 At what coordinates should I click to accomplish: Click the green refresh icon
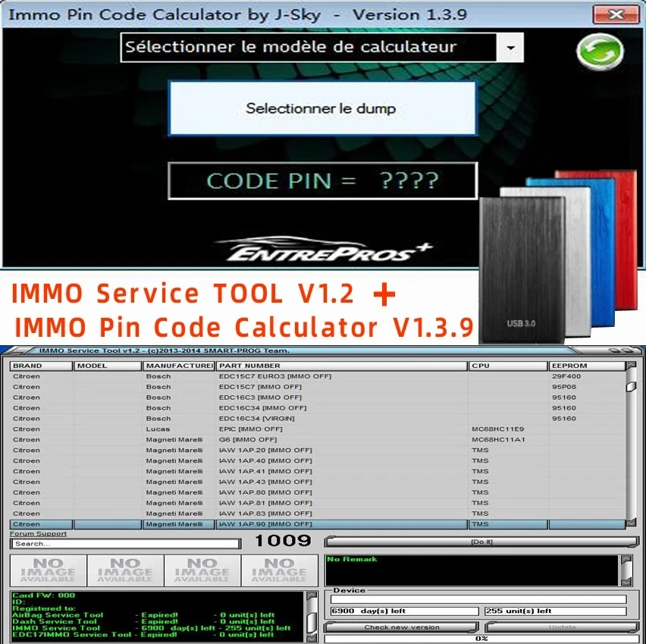[x=600, y=52]
